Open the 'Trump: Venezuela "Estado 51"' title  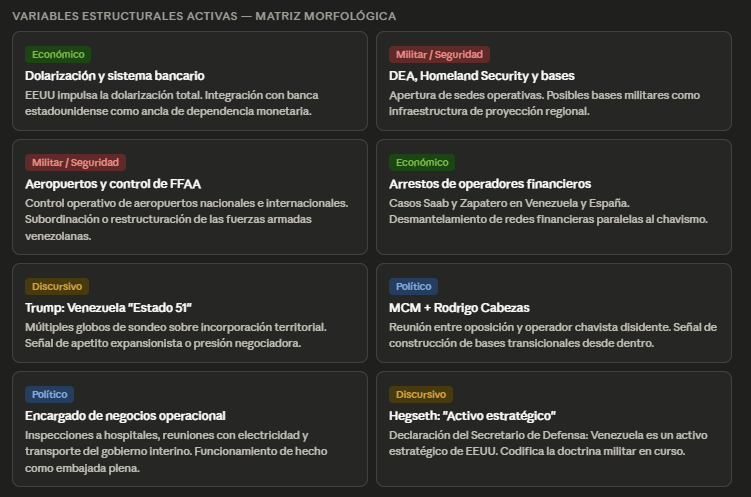point(108,308)
